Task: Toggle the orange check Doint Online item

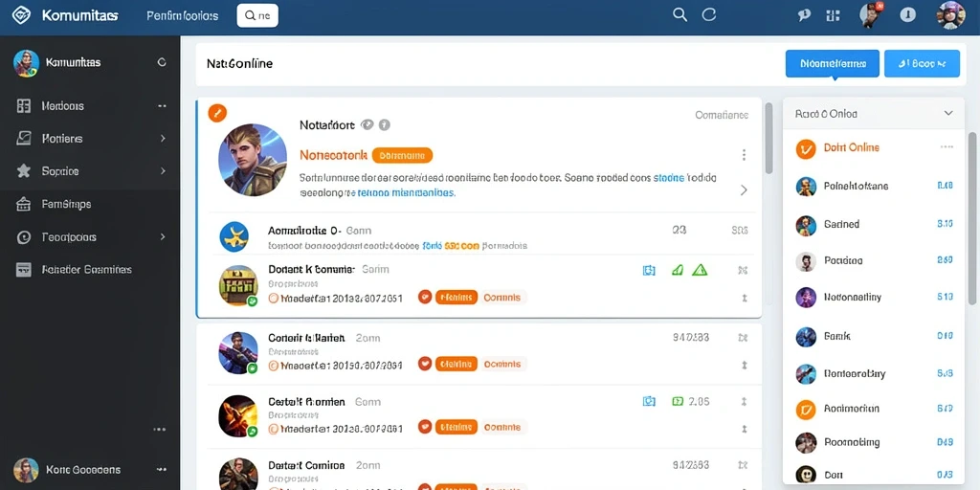Action: tap(806, 148)
